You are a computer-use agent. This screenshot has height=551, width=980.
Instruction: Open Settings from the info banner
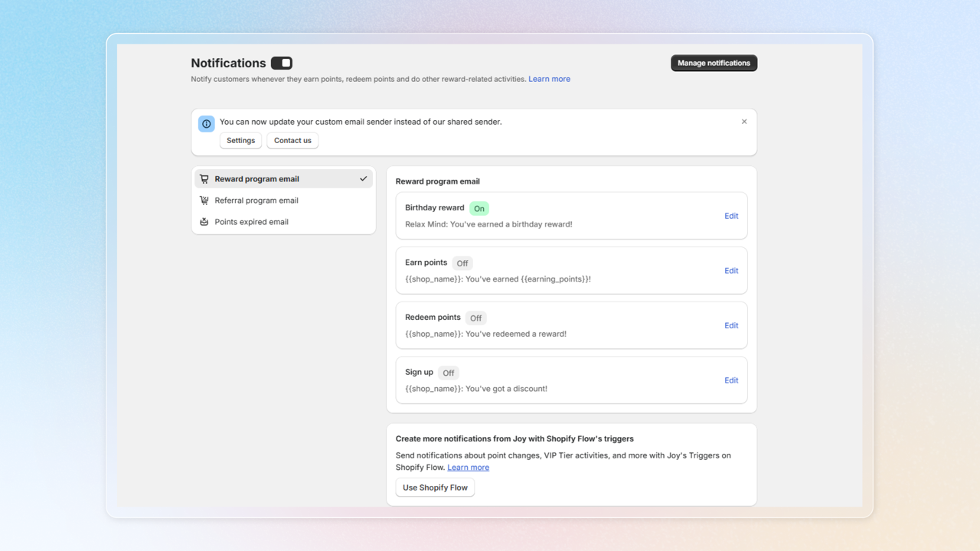point(240,141)
